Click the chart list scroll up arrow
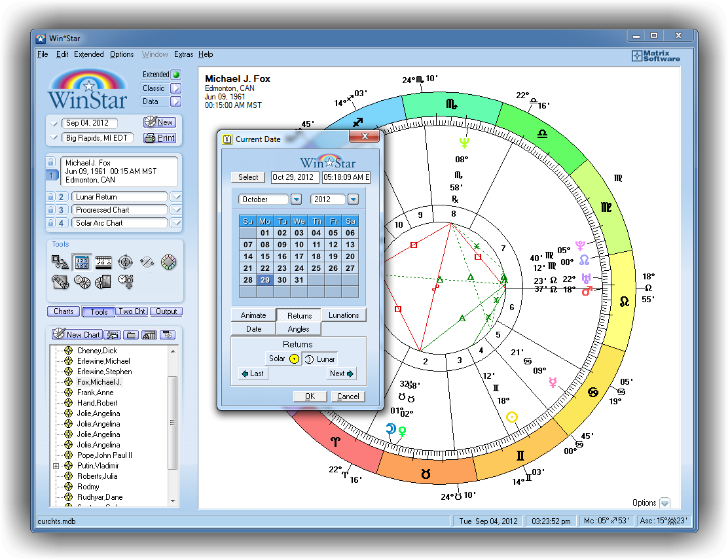Viewport: 728px width, 560px height. [x=173, y=351]
